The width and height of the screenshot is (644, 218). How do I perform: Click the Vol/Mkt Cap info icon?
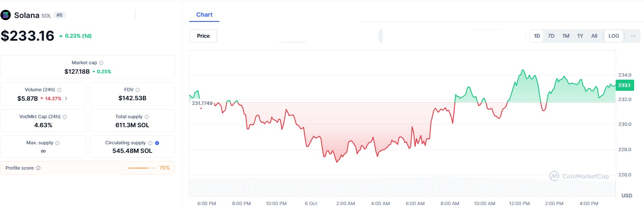64,117
